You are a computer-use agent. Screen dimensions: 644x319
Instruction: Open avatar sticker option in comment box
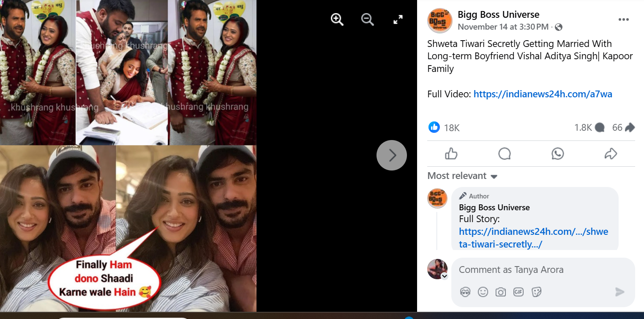click(465, 292)
